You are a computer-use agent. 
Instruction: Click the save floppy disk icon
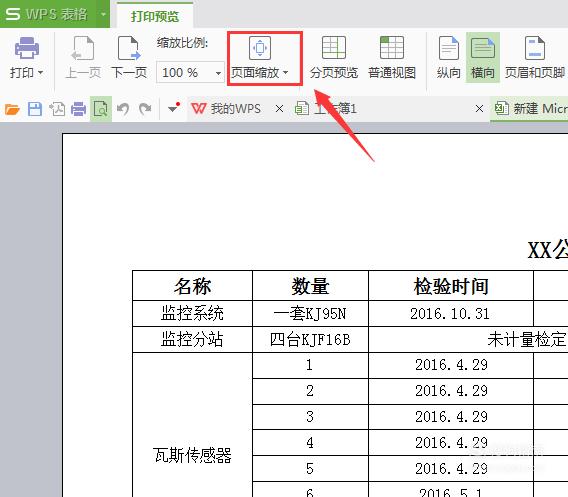tap(35, 109)
